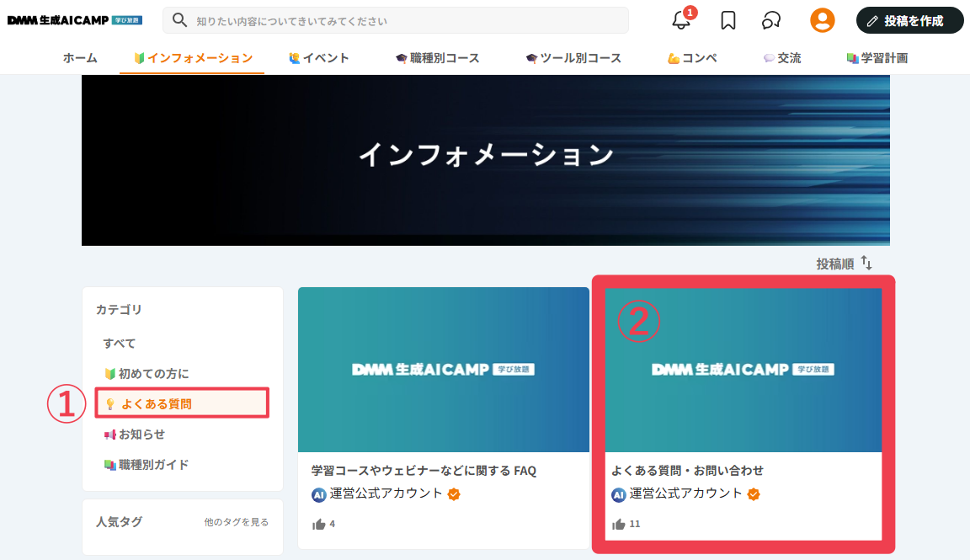
Task: Click thumbs-up icon on FAQ card
Action: point(318,524)
